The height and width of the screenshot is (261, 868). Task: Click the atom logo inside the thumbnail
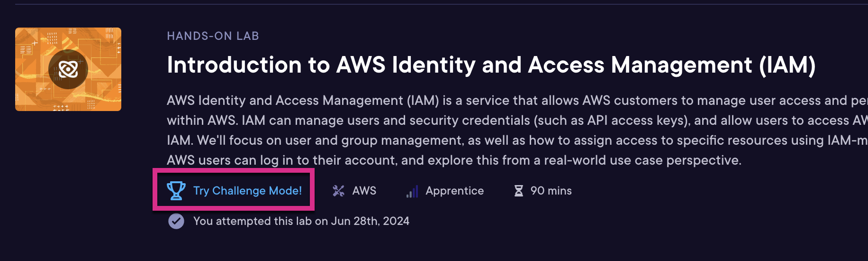pyautogui.click(x=68, y=69)
